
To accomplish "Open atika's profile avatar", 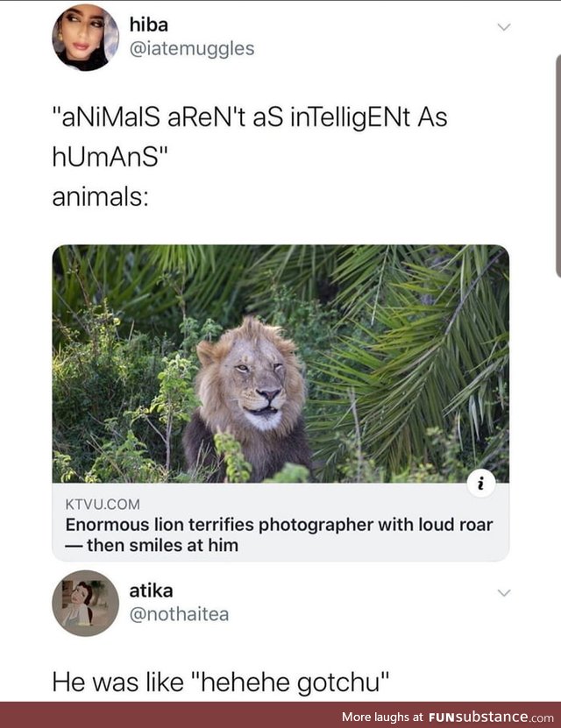I will click(85, 603).
